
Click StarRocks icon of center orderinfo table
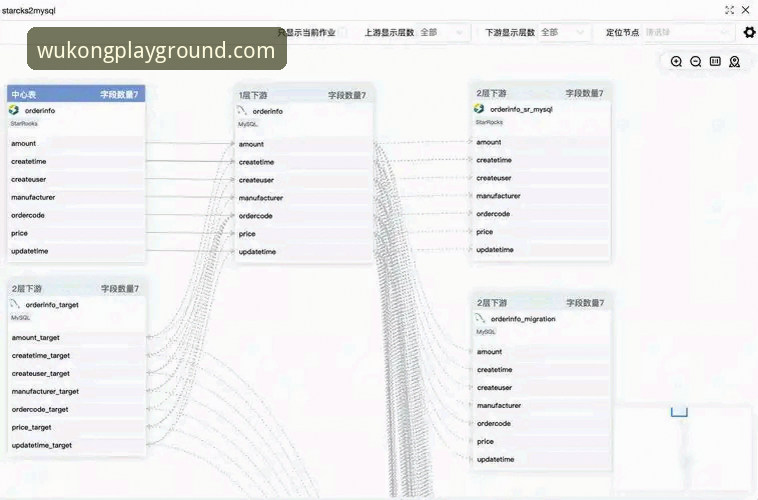tap(14, 110)
